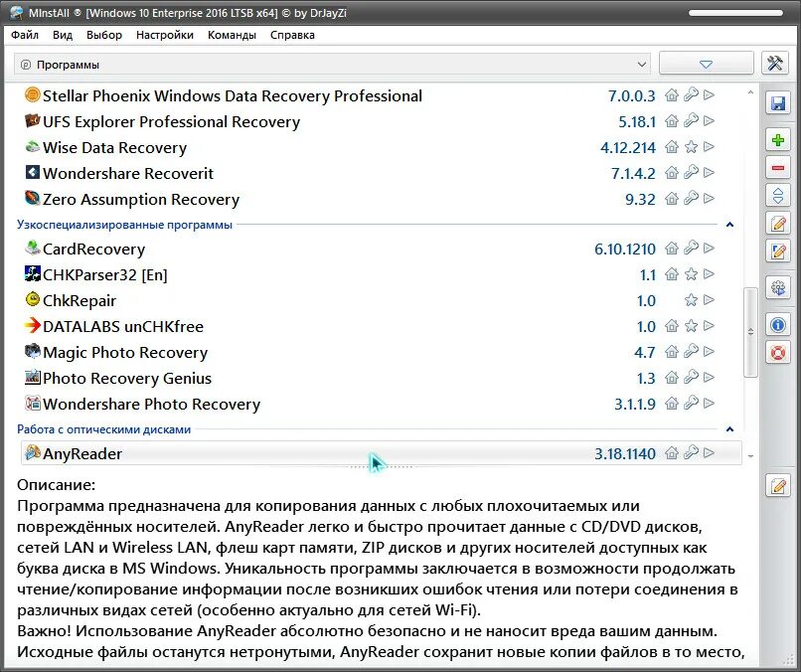Open homepage icon for Stellar Phoenix row
This screenshot has height=672, width=801.
671,95
